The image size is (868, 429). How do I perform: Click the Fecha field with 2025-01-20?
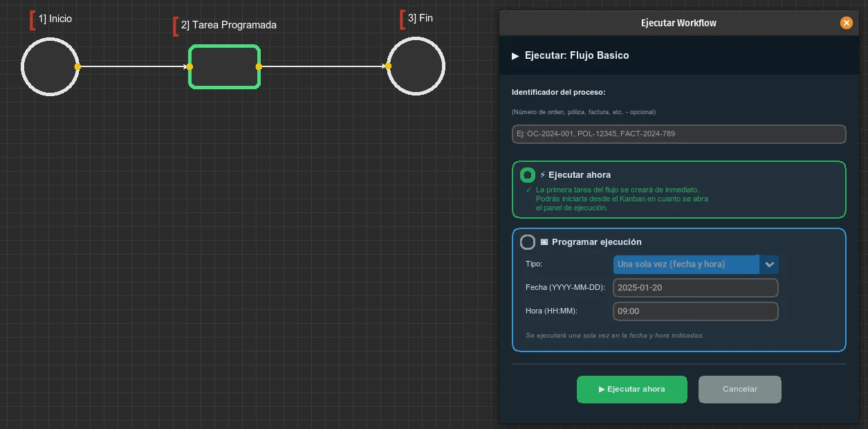(x=696, y=288)
